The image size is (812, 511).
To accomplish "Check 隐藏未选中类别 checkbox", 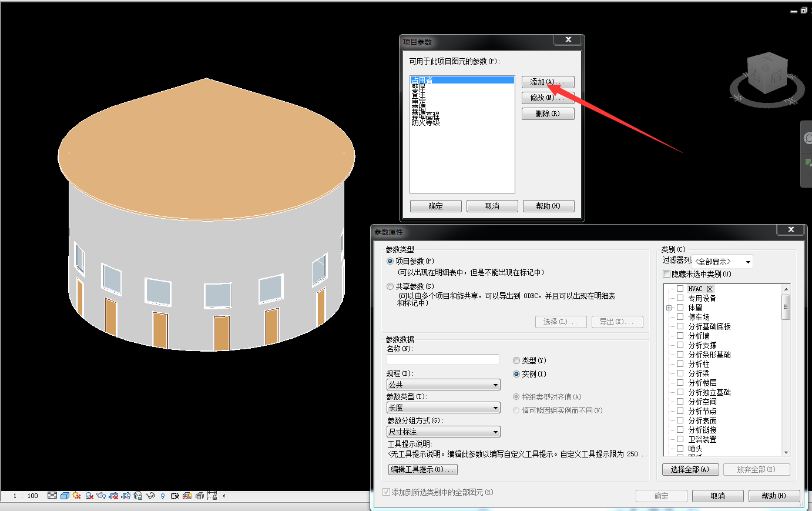I will [666, 274].
